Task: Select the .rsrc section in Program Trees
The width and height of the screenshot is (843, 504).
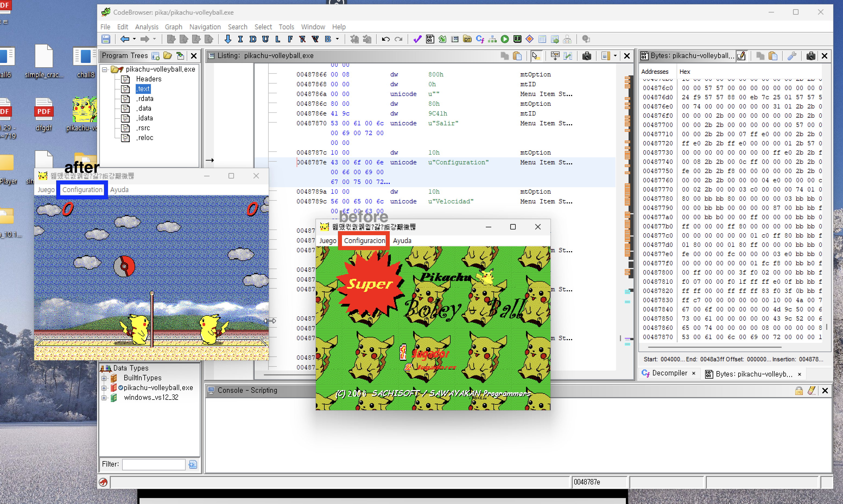Action: click(x=143, y=128)
